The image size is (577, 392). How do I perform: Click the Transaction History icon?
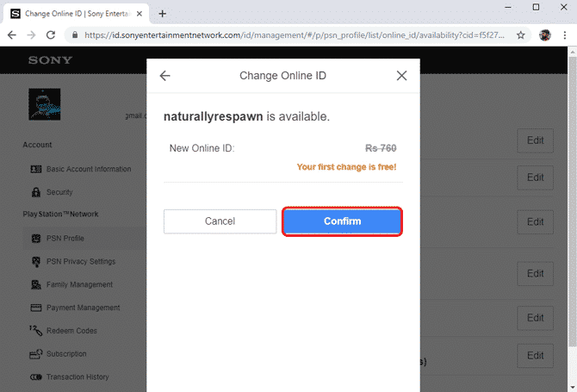(35, 377)
